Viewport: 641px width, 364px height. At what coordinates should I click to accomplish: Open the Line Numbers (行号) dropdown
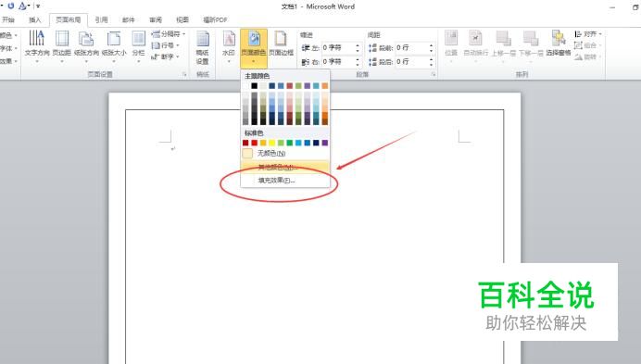tap(166, 45)
